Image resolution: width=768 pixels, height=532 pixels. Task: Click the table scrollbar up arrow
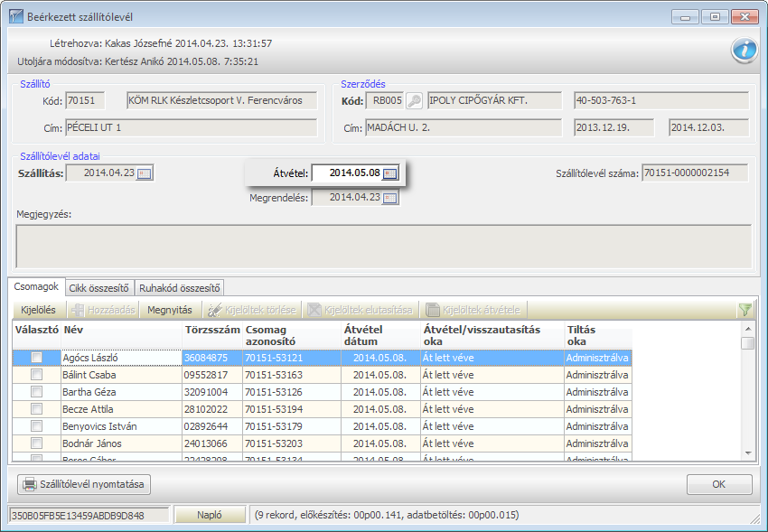[748, 329]
